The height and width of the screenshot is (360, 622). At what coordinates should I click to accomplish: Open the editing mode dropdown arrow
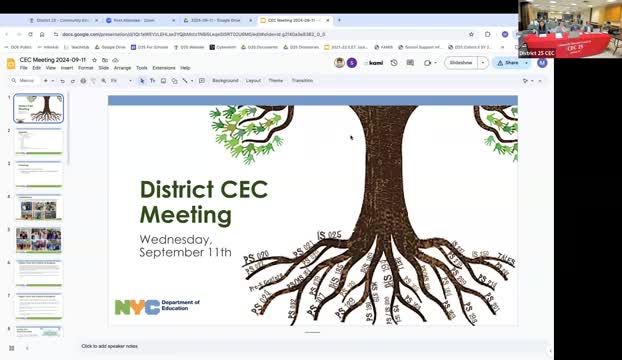[532, 81]
